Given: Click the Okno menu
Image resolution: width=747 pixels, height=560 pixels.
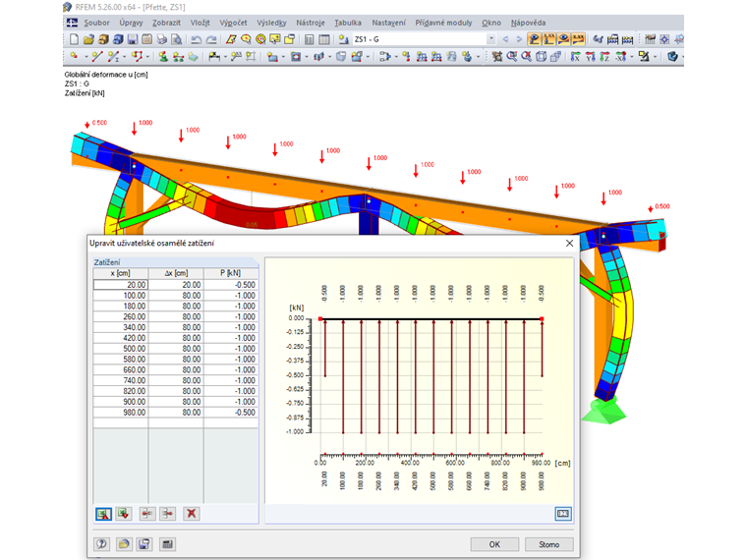Looking at the screenshot, I should pyautogui.click(x=491, y=23).
